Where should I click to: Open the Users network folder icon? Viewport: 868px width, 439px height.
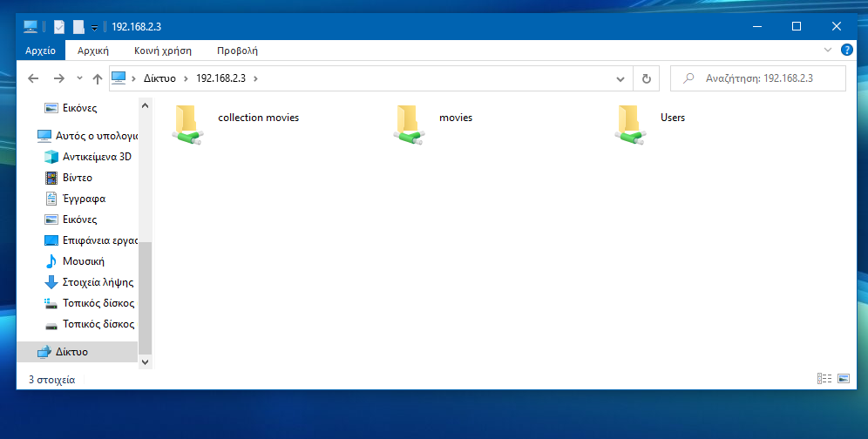[x=631, y=125]
